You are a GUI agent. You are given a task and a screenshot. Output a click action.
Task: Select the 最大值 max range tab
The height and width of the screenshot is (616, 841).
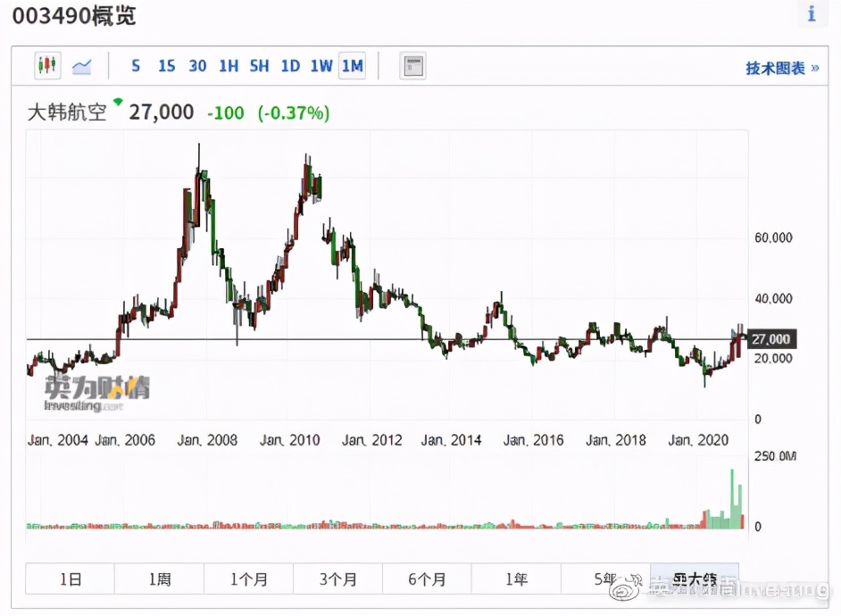(x=695, y=579)
